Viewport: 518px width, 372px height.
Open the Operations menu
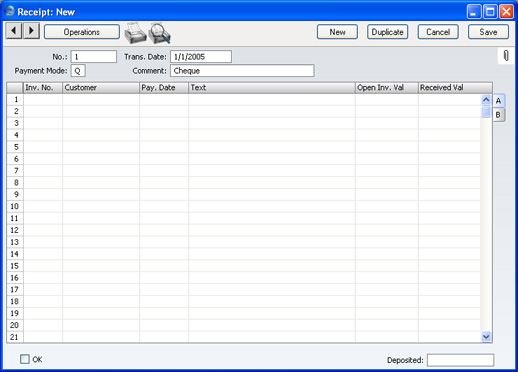point(82,32)
